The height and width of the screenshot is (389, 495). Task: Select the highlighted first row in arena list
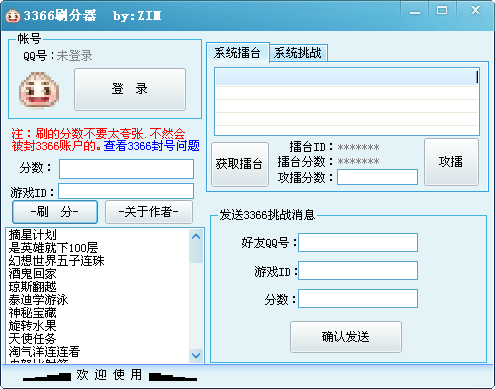tap(347, 77)
